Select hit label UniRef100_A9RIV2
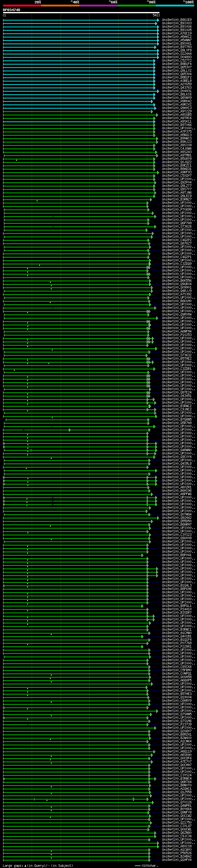The image size is (197, 868). [x=177, y=104]
